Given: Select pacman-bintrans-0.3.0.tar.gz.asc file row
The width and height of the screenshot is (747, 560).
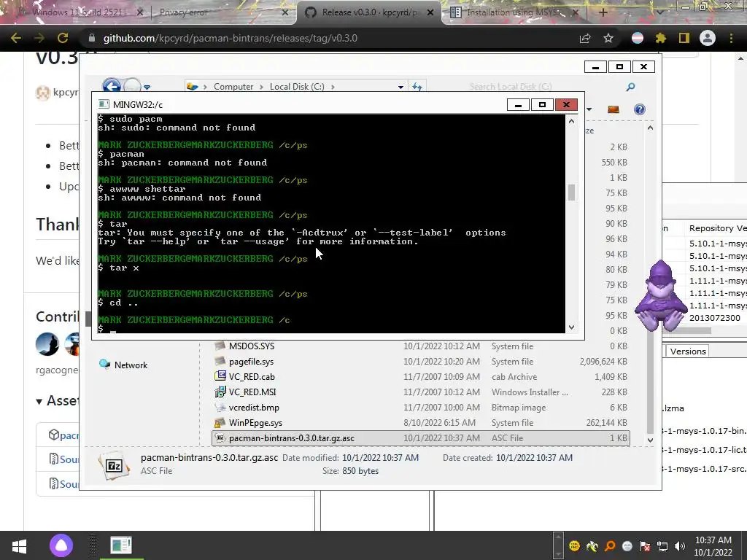Looking at the screenshot, I should 421,438.
